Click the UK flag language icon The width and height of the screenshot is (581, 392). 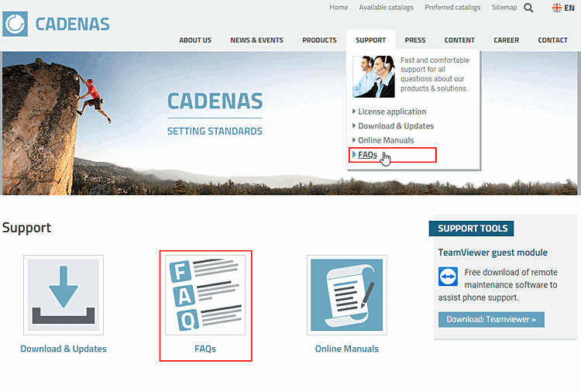[556, 8]
